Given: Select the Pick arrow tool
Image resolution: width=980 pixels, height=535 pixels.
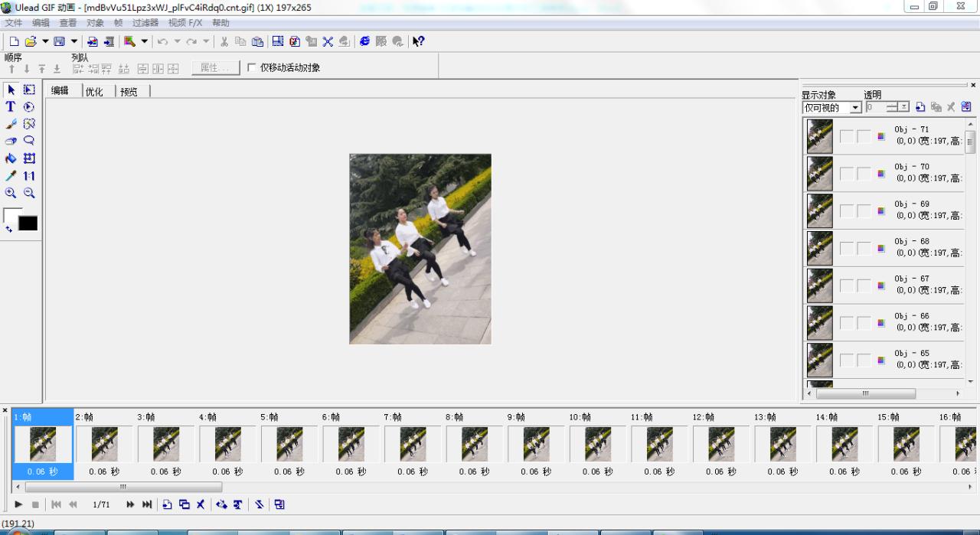Looking at the screenshot, I should 11,90.
